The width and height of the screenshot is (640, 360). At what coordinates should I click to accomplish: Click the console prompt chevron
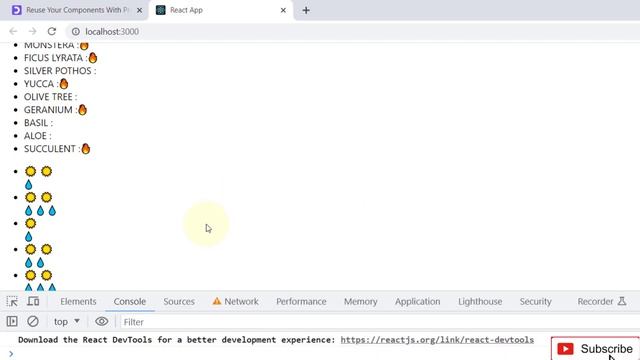(x=11, y=354)
